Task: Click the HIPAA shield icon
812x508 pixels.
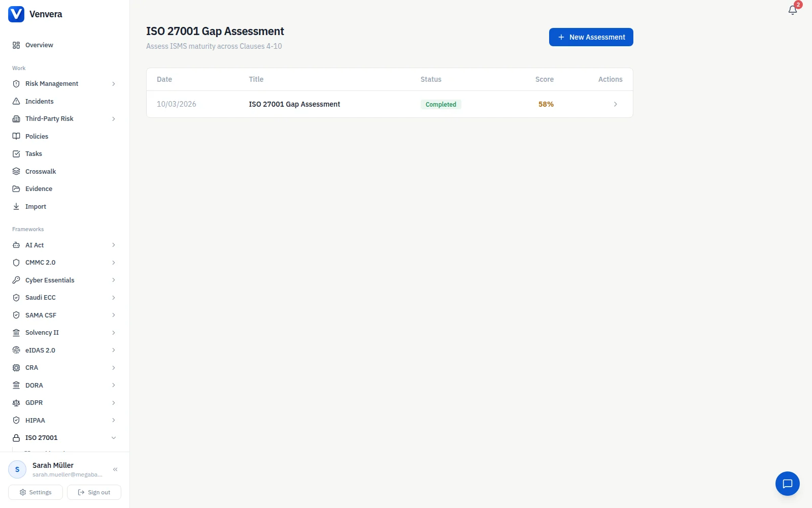Action: tap(16, 420)
